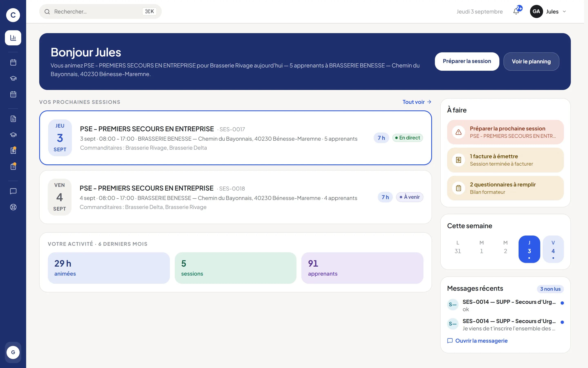Select Wednesday 2 in Cette semaine

(505, 249)
